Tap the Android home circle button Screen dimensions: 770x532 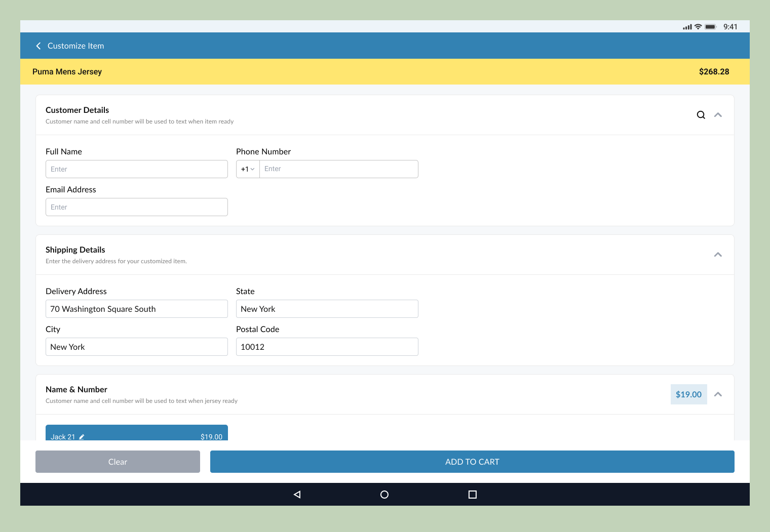click(x=384, y=495)
